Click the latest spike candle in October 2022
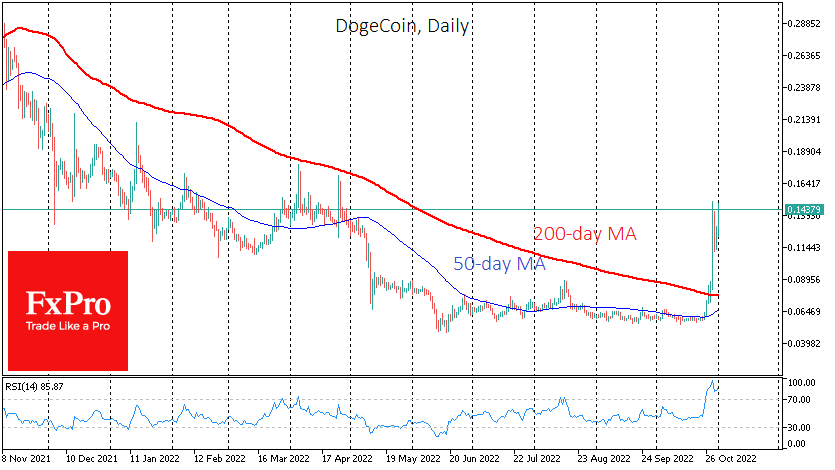This screenshot has height=470, width=835. [x=714, y=225]
